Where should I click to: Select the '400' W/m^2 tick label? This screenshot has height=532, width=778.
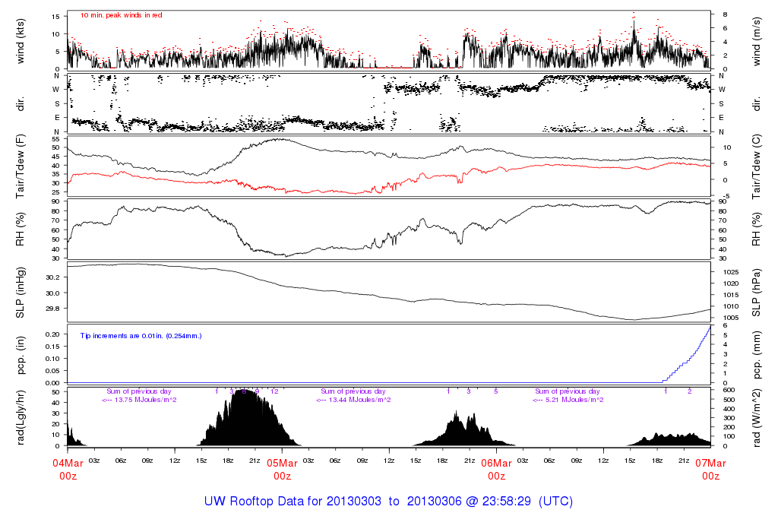[729, 410]
